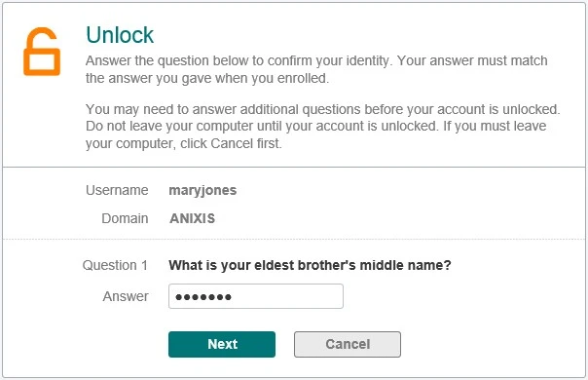The width and height of the screenshot is (588, 380).
Task: Click the dotted divider above Question 1
Action: point(294,239)
